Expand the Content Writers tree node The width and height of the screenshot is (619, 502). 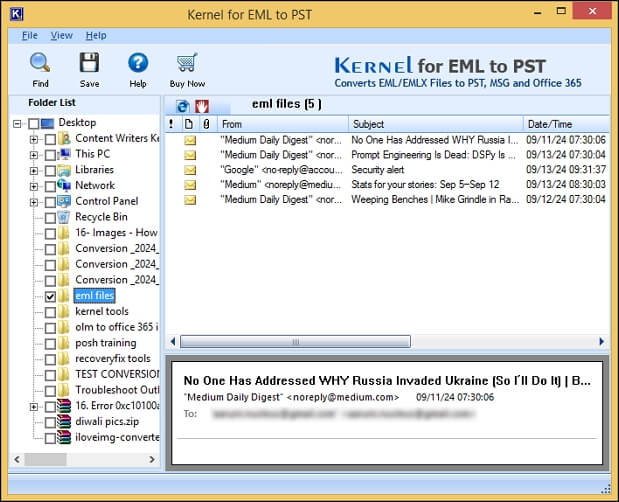click(34, 139)
